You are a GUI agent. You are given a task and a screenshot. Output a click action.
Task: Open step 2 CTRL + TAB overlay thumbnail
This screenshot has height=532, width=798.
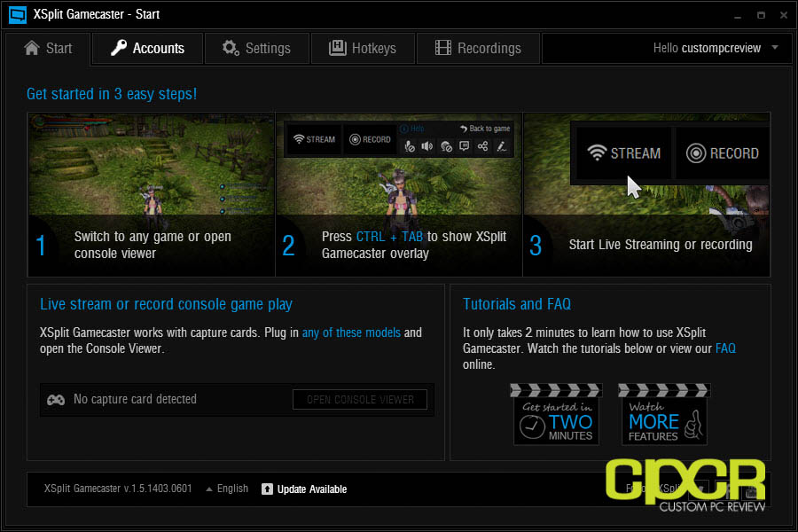point(398,194)
